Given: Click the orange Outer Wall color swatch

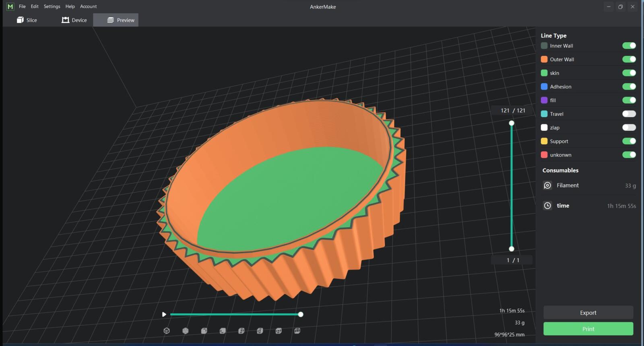Looking at the screenshot, I should 544,59.
